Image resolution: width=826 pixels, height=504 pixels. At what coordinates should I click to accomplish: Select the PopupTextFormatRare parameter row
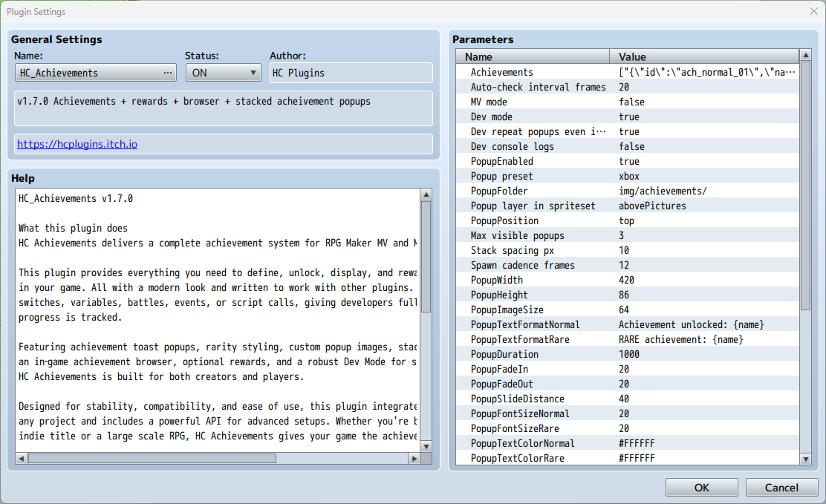tap(628, 339)
